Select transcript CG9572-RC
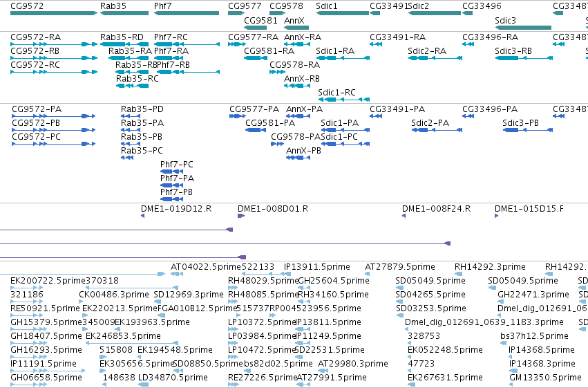588x388 pixels. (x=54, y=72)
